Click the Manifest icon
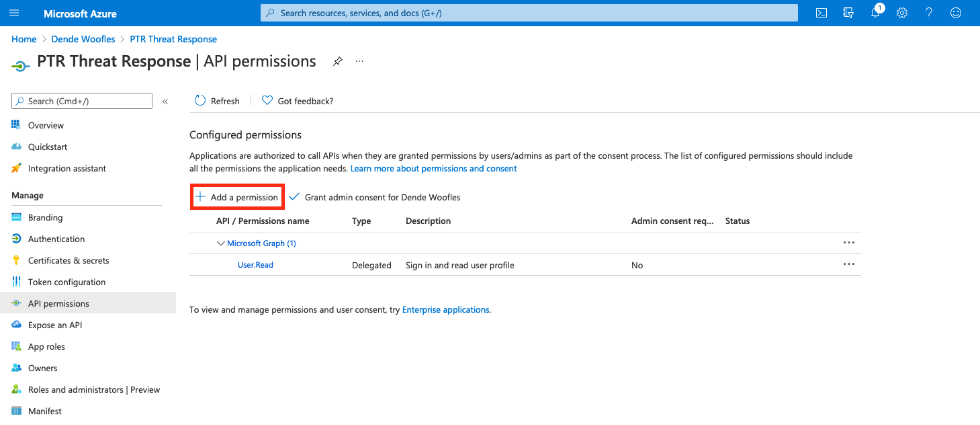This screenshot has height=425, width=980. click(17, 411)
